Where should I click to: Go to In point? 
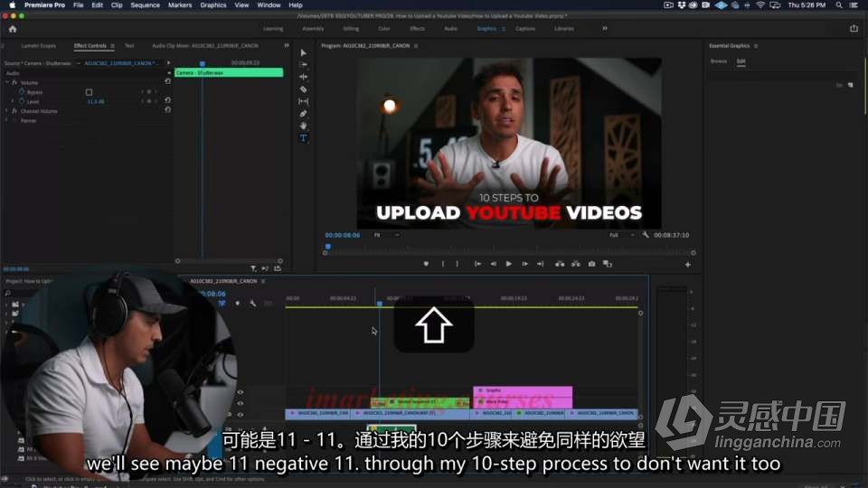click(477, 264)
